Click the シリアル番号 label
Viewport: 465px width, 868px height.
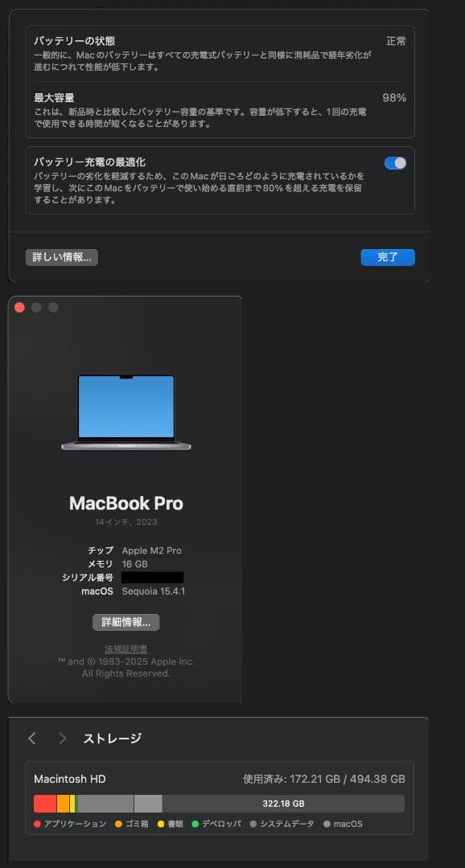pos(88,577)
